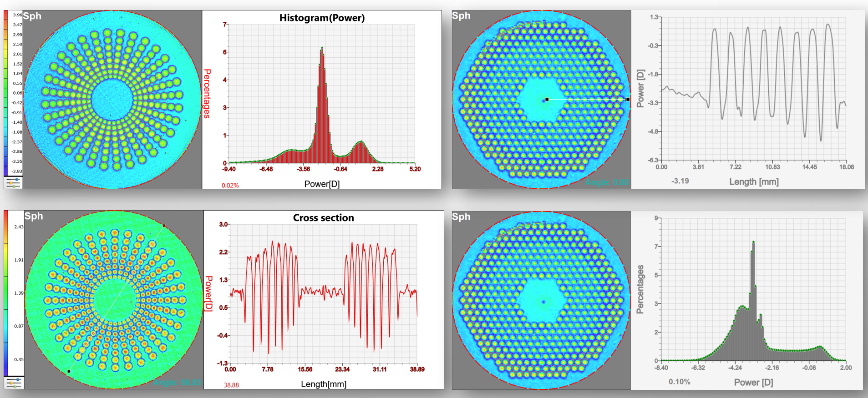Screen dimensions: 868x398
Task: Click the hexagonal clear zone of bottom-right map
Action: (541, 301)
